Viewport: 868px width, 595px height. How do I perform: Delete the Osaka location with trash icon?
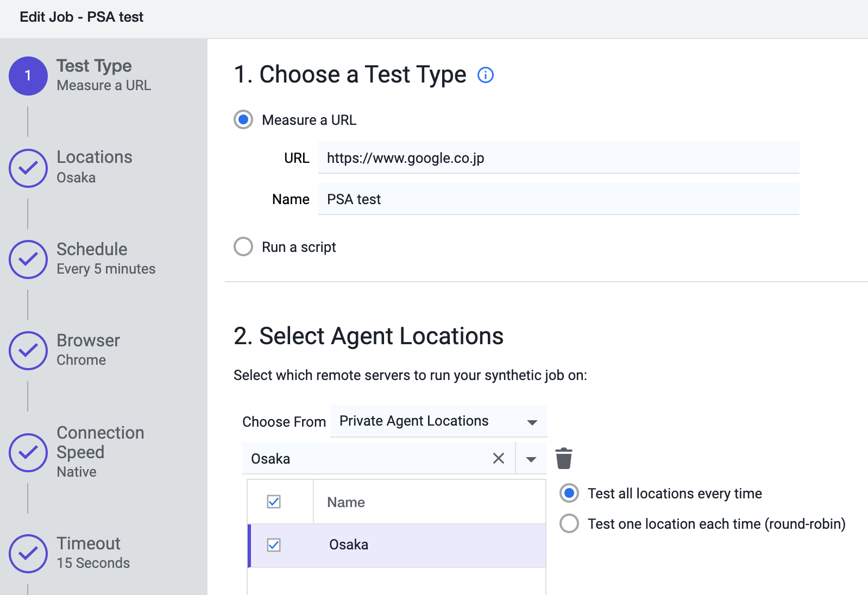tap(564, 459)
